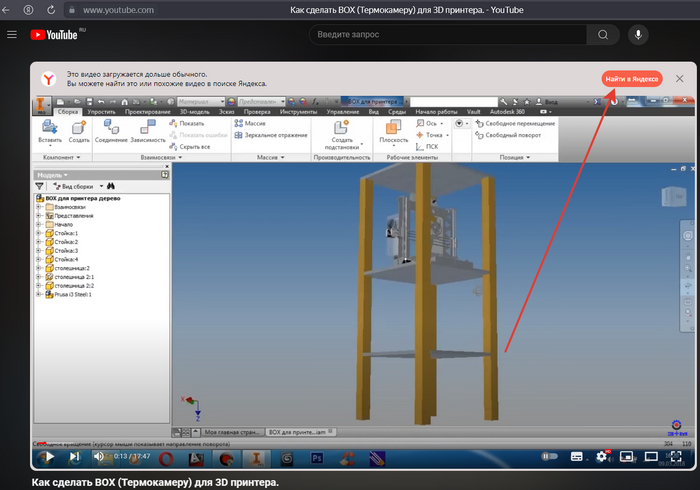
Task: Click the filter funnel icon in model browser
Action: pyautogui.click(x=39, y=186)
